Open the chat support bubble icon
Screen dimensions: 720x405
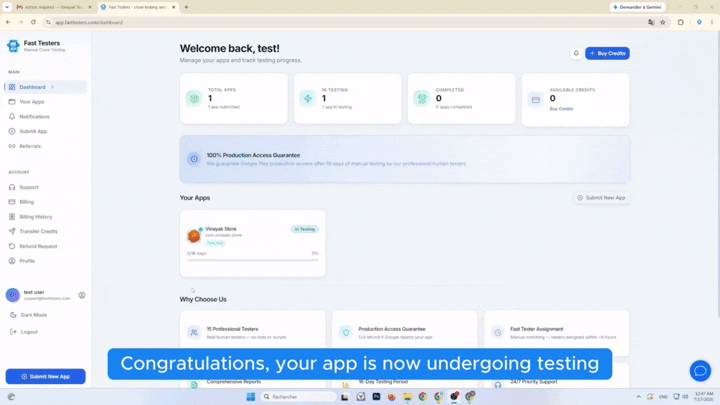[x=700, y=371]
